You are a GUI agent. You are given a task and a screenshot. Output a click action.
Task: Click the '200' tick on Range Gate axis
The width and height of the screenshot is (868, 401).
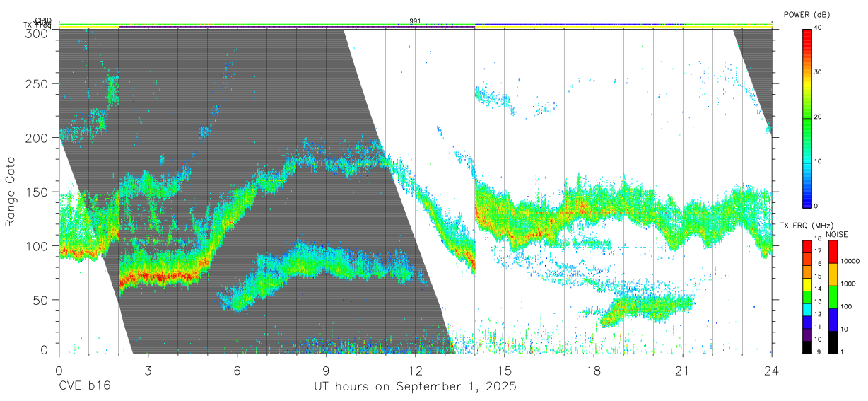click(36, 138)
